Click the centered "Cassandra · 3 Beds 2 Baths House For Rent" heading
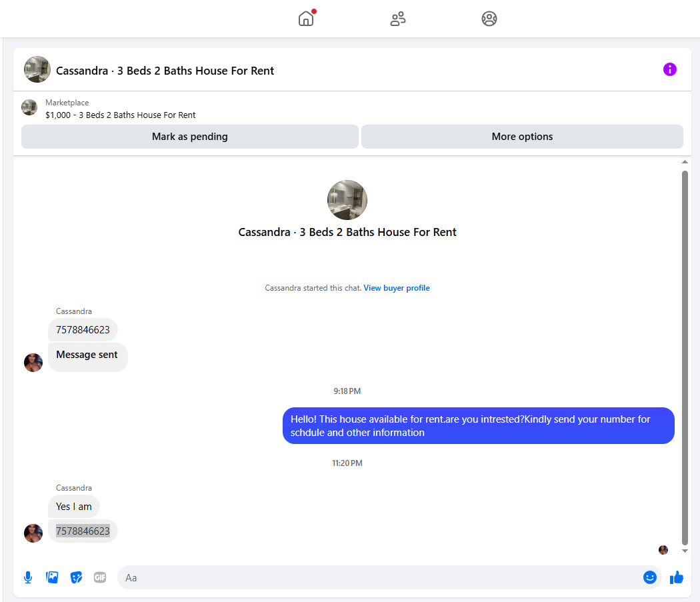 pos(347,232)
